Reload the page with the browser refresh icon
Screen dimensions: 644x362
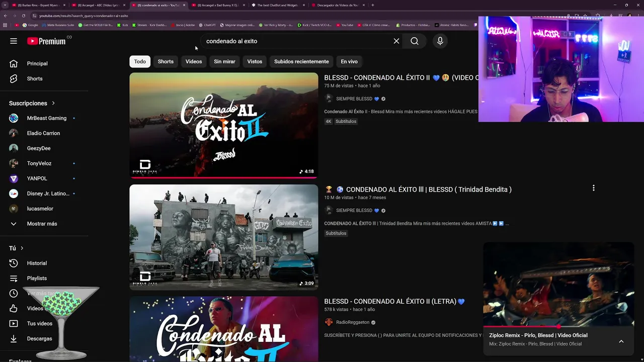click(23, 16)
